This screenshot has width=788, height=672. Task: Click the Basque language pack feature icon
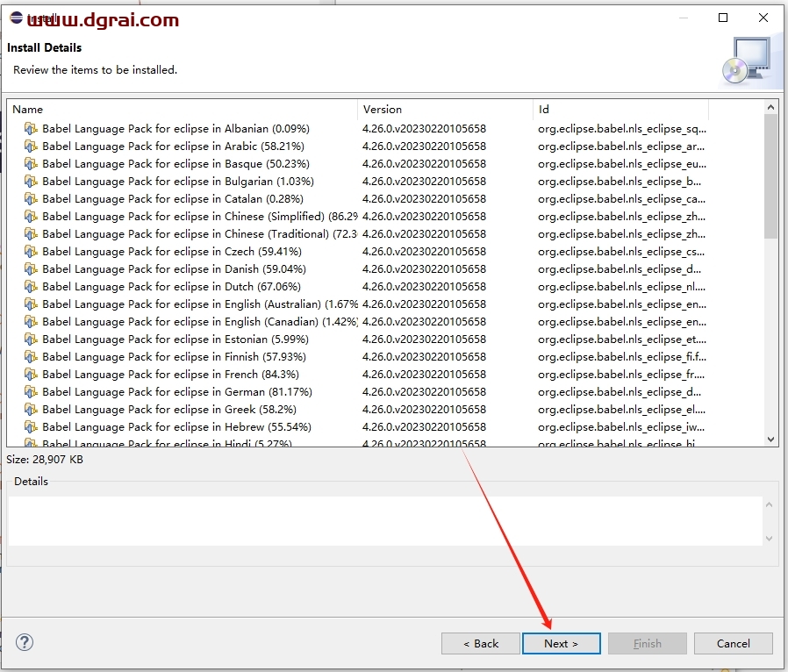pyautogui.click(x=31, y=164)
